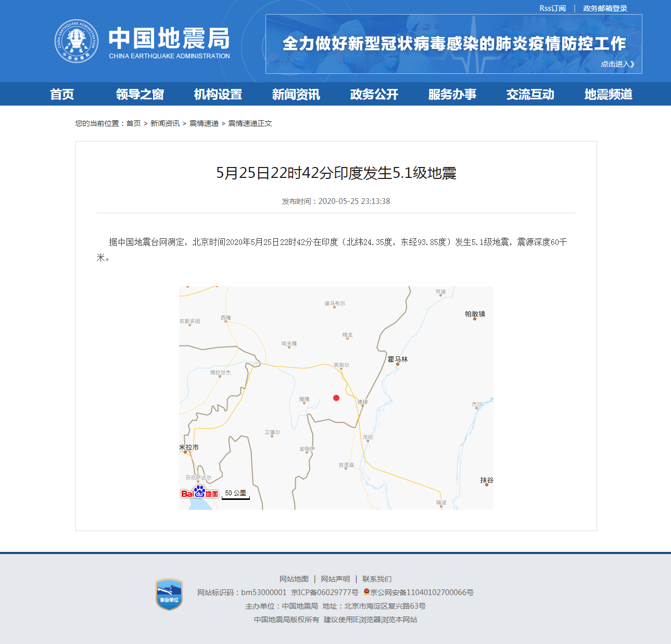Click 首页 in the breadcrumb trail

click(134, 123)
